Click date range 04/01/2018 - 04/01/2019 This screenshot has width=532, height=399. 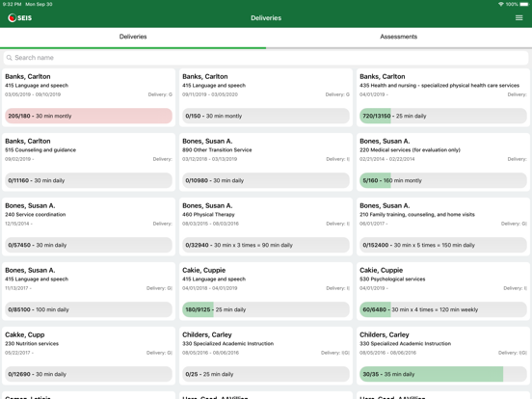click(x=210, y=288)
